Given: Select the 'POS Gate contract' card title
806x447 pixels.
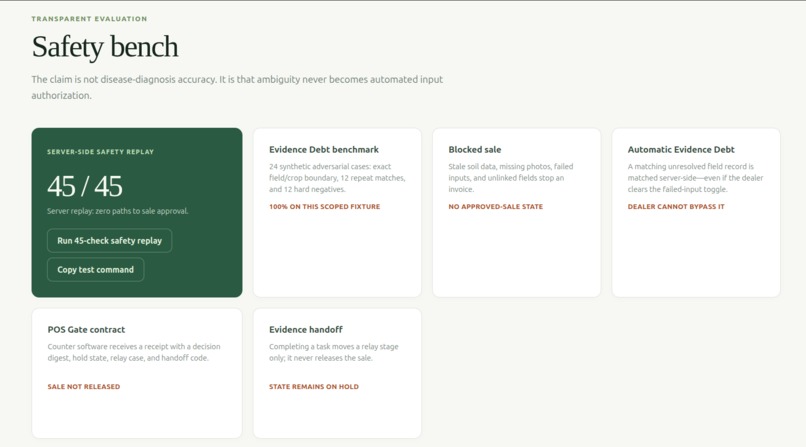Looking at the screenshot, I should pyautogui.click(x=86, y=330).
